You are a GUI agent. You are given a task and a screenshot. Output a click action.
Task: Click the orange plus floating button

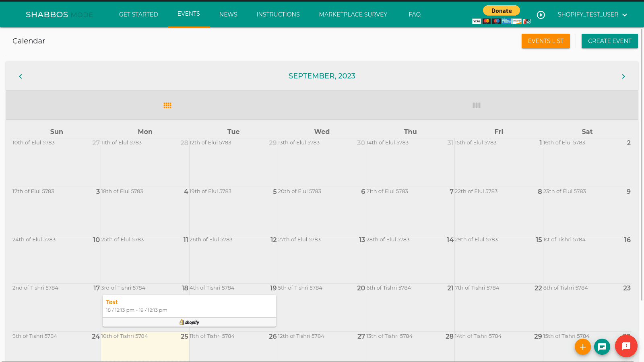[x=582, y=347]
